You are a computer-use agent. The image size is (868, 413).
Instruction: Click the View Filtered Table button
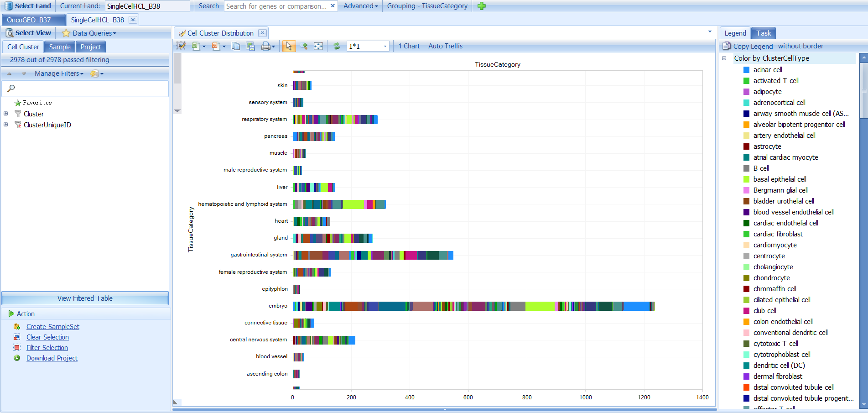[85, 298]
